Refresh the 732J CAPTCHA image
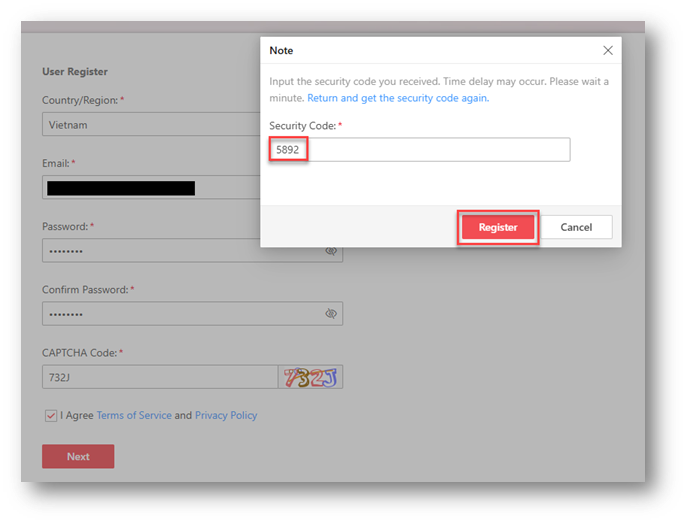 (311, 377)
